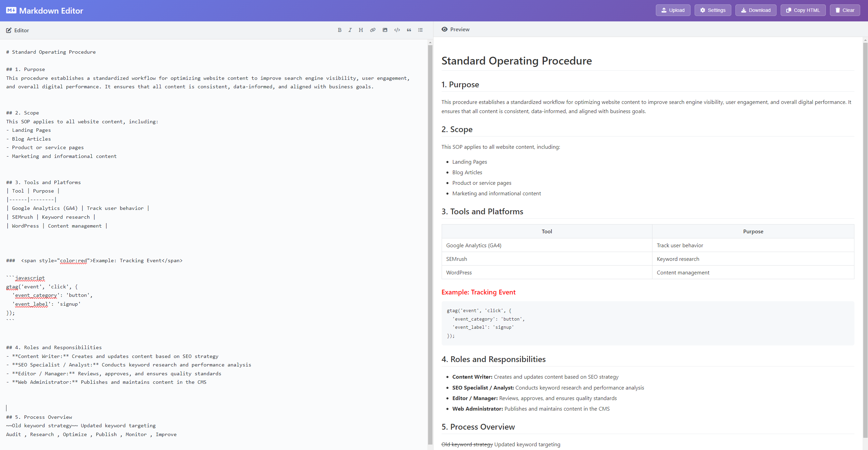Place cursor on '# Standard Operating Procedure' line
The height and width of the screenshot is (450, 868).
click(x=51, y=52)
